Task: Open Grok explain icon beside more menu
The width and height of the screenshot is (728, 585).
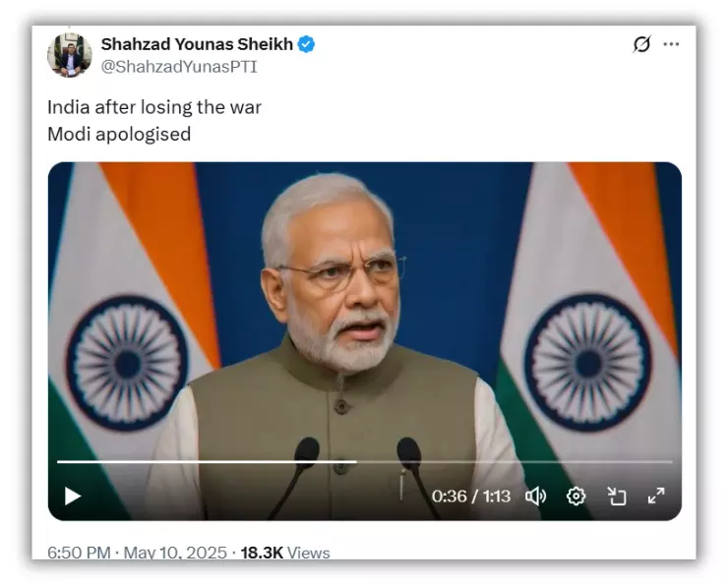Action: pyautogui.click(x=641, y=44)
